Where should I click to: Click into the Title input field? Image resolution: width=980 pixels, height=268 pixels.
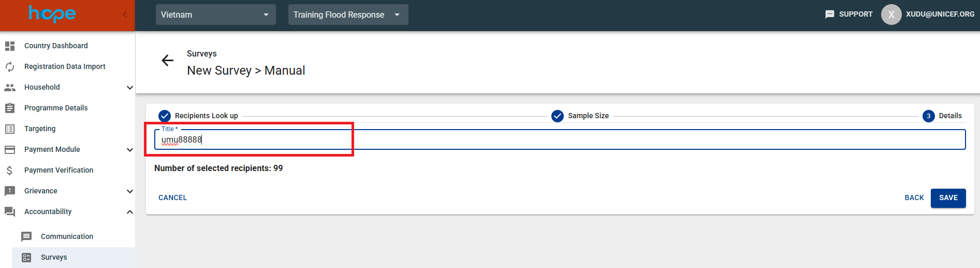click(x=559, y=140)
